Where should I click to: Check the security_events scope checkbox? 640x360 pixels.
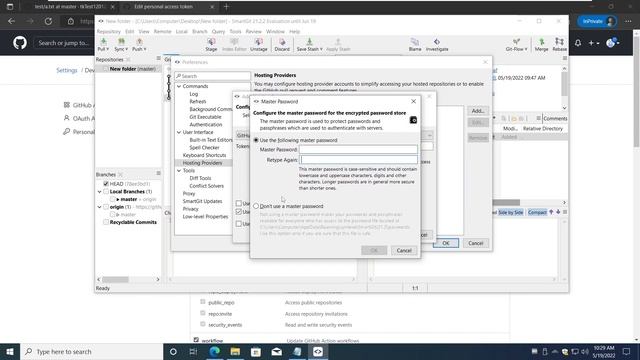pos(202,324)
